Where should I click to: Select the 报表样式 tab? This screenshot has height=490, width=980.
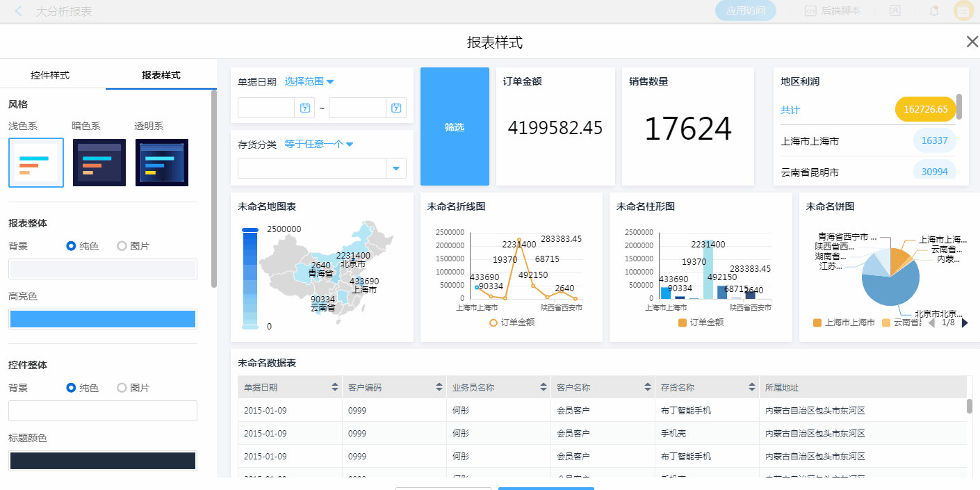161,75
